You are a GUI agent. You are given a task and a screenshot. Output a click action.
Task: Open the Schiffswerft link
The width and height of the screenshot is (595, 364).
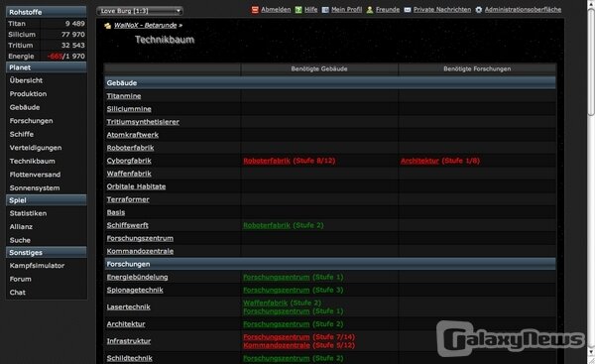(x=128, y=225)
